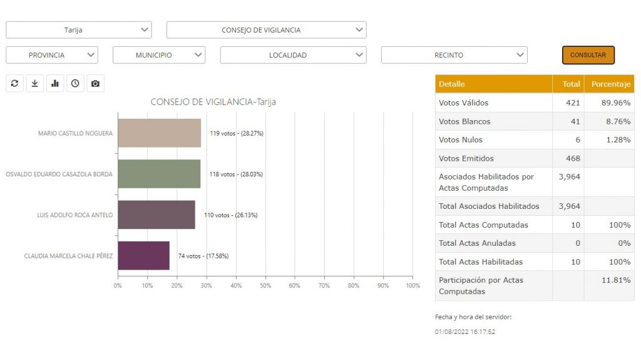Expand the LOCALIDAD dropdown

pyautogui.click(x=293, y=55)
